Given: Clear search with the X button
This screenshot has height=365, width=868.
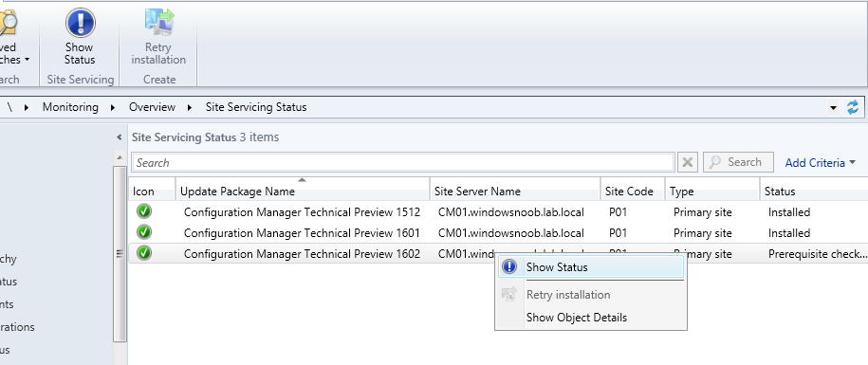Looking at the screenshot, I should pos(688,163).
